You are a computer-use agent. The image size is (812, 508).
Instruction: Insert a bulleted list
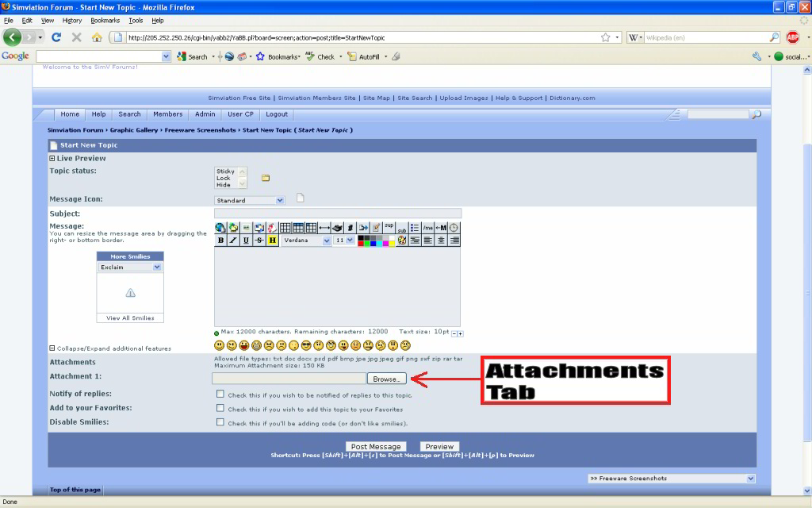(415, 228)
